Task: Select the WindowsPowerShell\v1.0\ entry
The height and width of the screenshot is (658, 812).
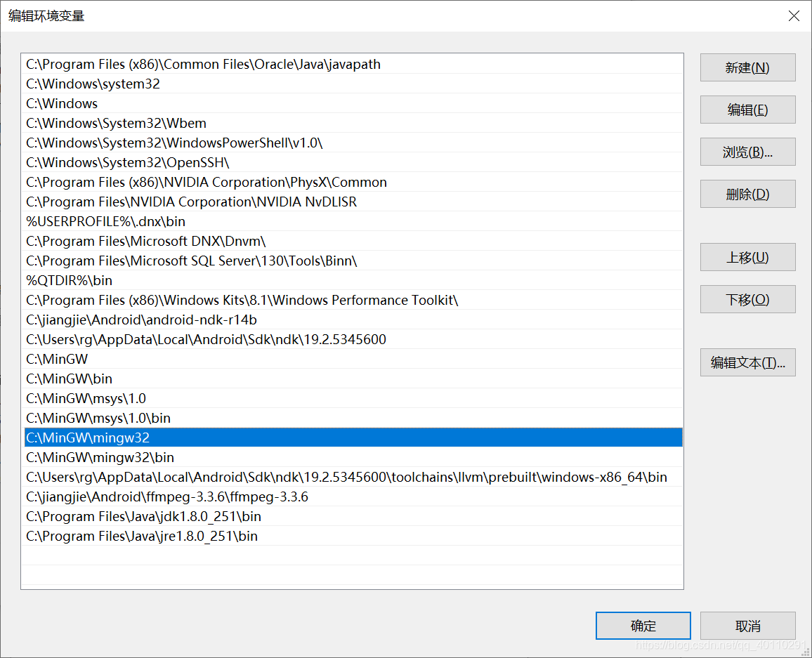Action: click(353, 143)
